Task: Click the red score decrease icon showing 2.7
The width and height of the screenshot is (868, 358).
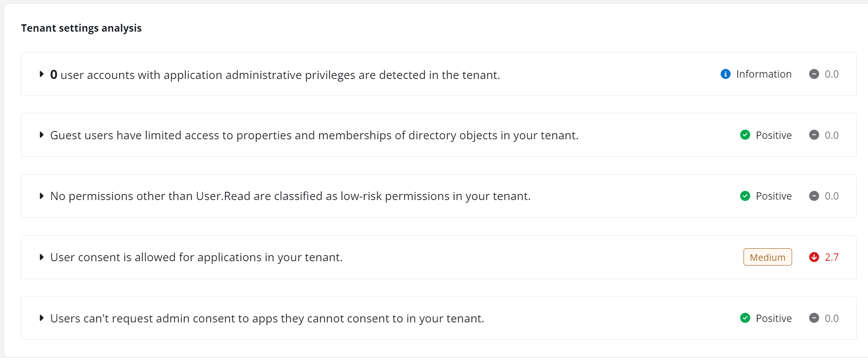Action: click(815, 257)
